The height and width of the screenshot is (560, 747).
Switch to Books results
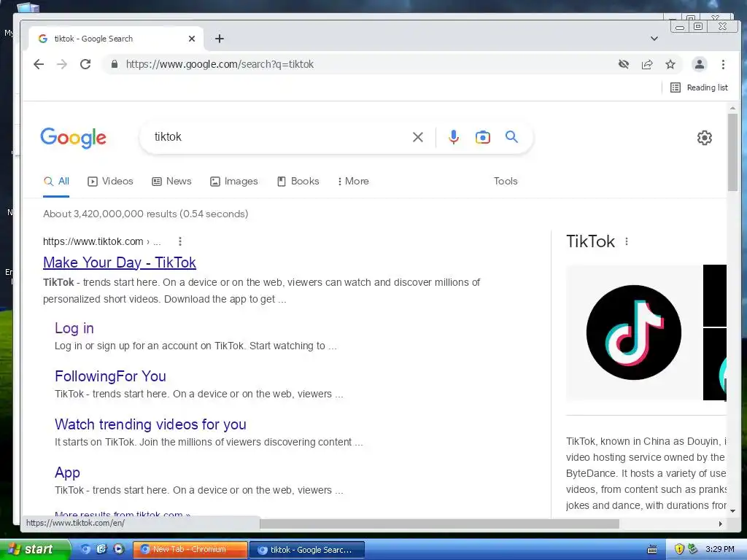click(298, 181)
